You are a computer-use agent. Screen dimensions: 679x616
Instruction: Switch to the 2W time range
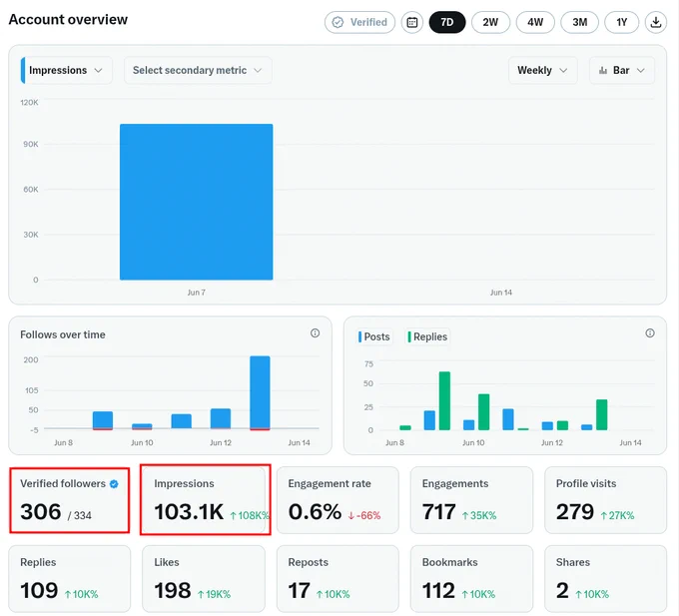490,22
